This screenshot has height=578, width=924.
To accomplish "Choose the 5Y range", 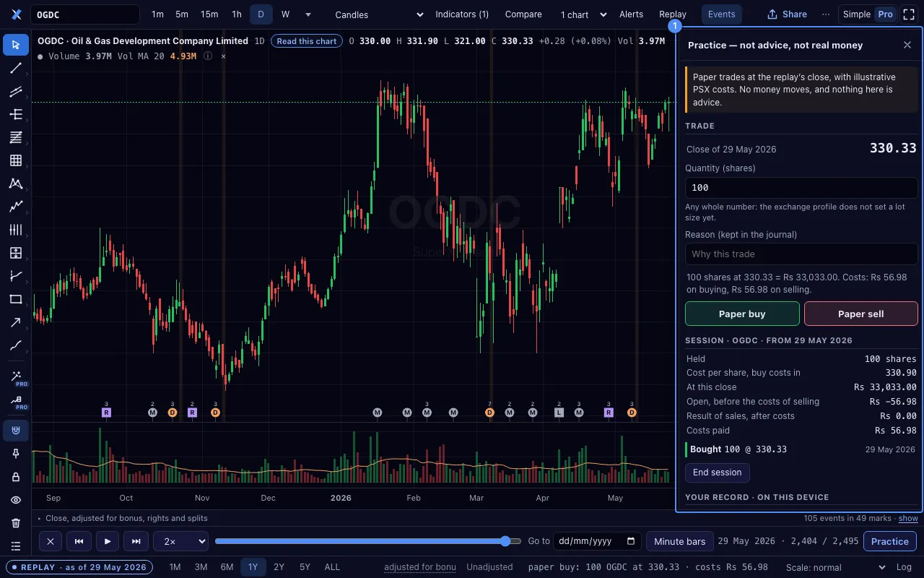I will point(305,567).
